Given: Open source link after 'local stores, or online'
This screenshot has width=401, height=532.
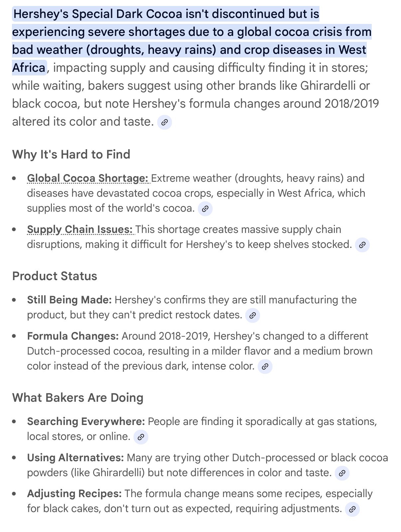Looking at the screenshot, I should (x=141, y=437).
